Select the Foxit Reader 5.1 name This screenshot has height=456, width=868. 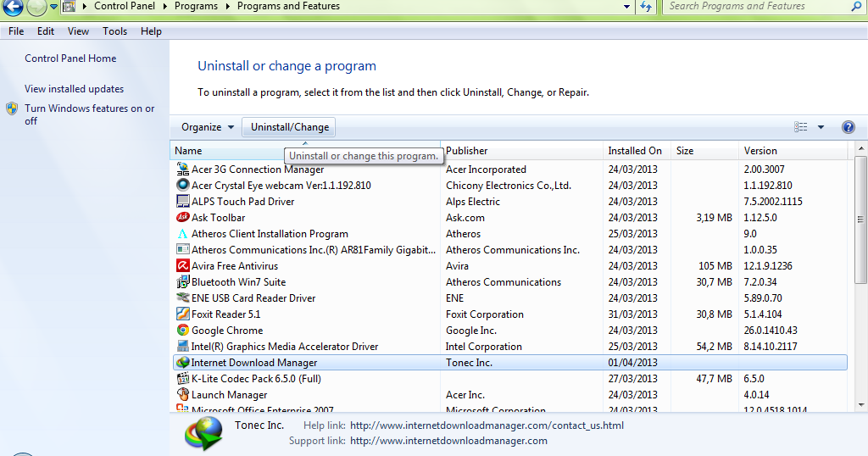(225, 314)
